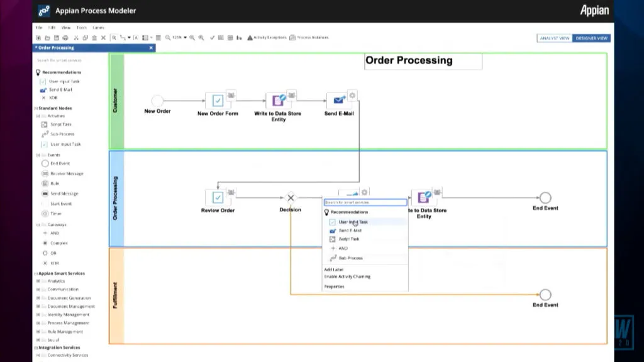Expand the Identity Management folder
644x362 pixels.
38,315
